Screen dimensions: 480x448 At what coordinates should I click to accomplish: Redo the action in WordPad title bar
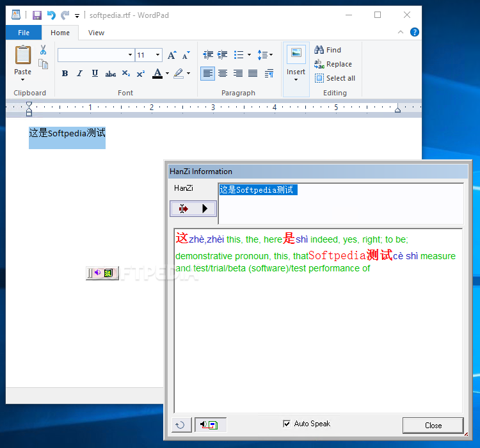[x=65, y=15]
